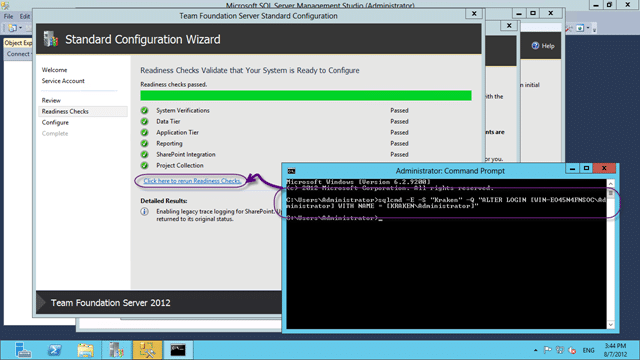Show hidden tray icons arrow
Image resolution: width=640 pixels, height=360 pixels.
pos(536,350)
